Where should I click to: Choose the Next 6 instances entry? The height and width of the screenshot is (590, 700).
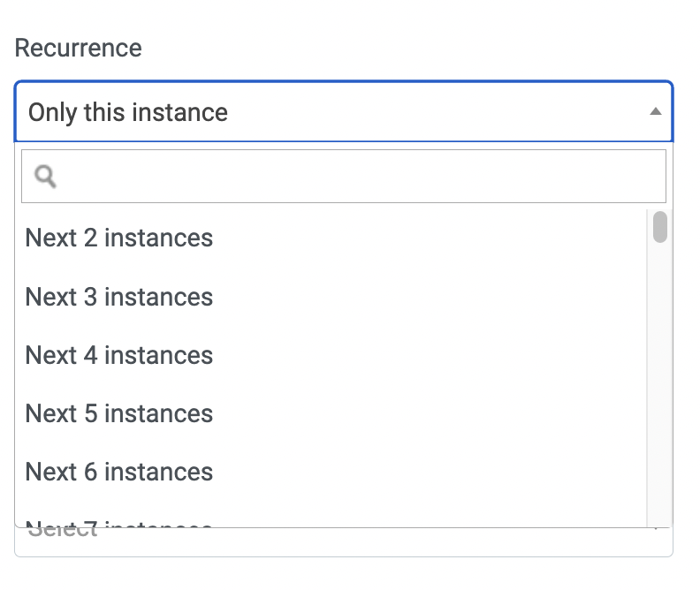coord(331,472)
